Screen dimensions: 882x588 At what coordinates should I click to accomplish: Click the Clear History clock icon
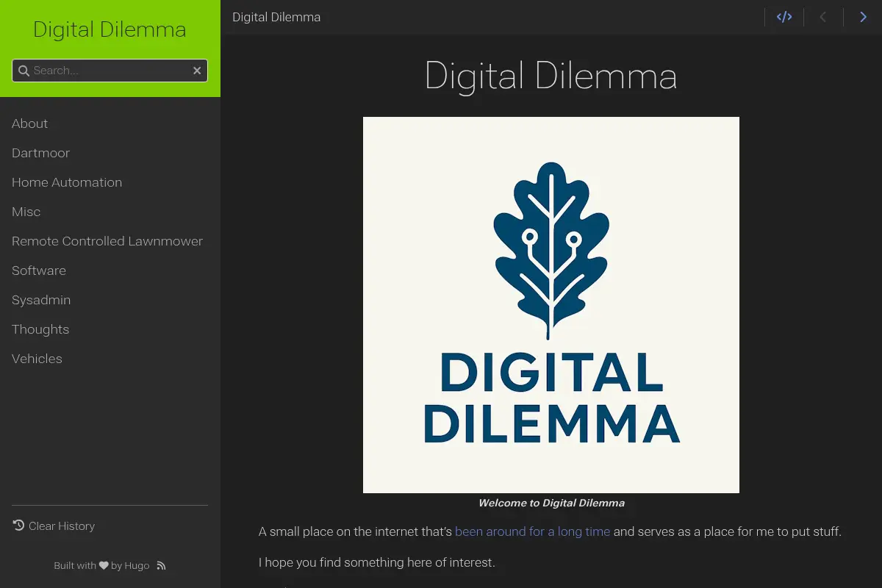(x=18, y=526)
